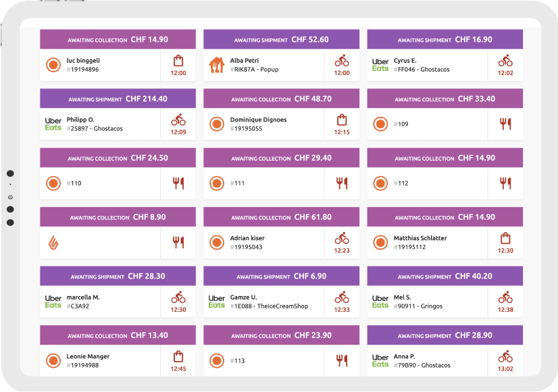Click the Just Eat house logo
Image resolution: width=558 pixels, height=392 pixels.
point(216,65)
